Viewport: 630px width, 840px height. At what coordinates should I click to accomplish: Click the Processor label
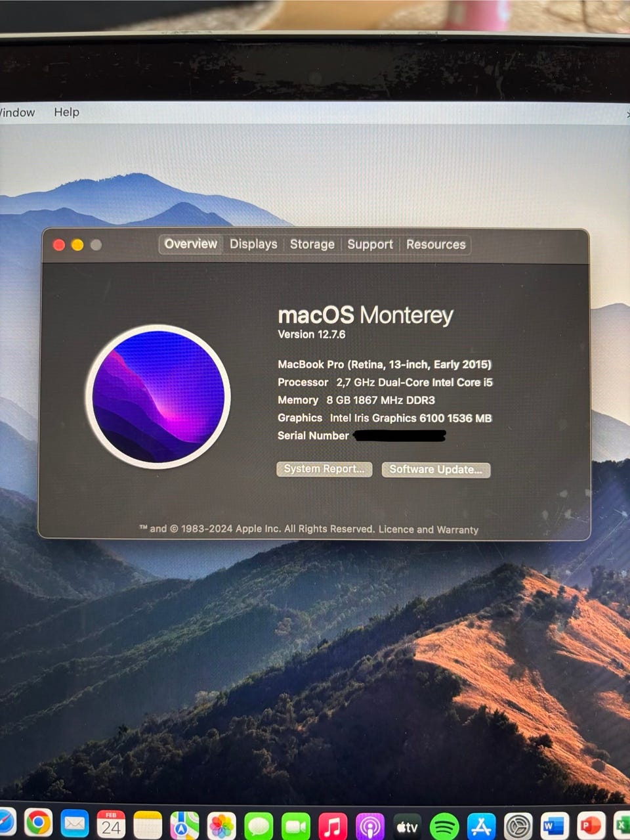(x=303, y=382)
